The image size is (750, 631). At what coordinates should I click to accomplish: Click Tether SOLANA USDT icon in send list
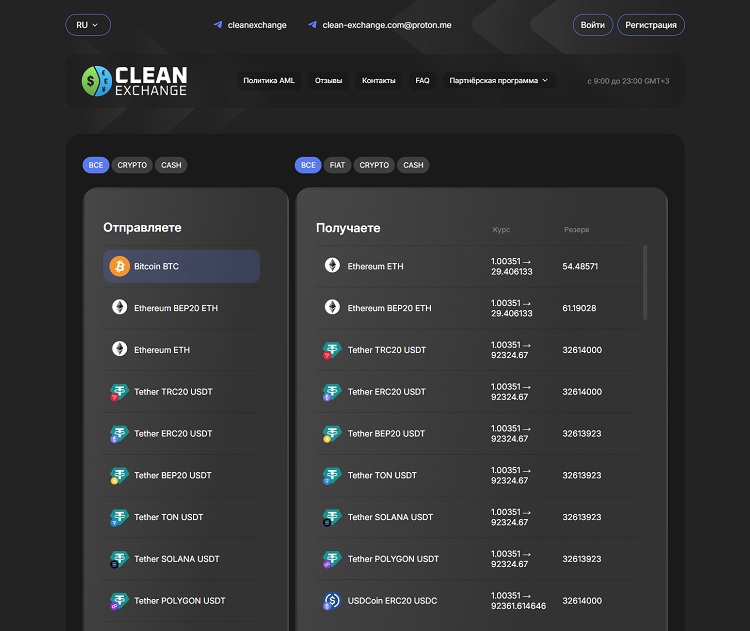pyautogui.click(x=119, y=559)
